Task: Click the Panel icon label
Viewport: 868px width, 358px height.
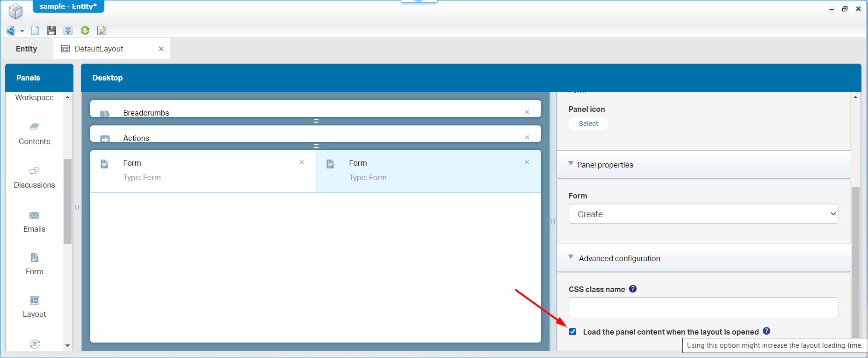Action: [x=586, y=109]
